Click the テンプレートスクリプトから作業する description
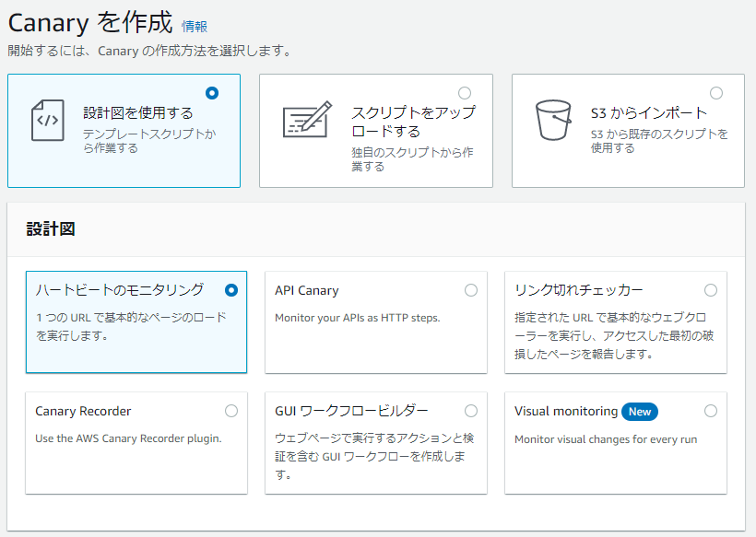The image size is (756, 537). (x=149, y=141)
